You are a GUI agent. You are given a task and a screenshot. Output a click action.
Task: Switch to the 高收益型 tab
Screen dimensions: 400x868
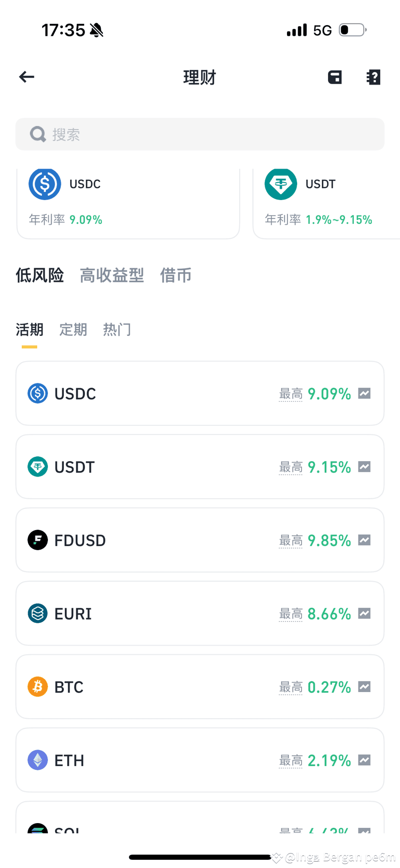(x=112, y=275)
